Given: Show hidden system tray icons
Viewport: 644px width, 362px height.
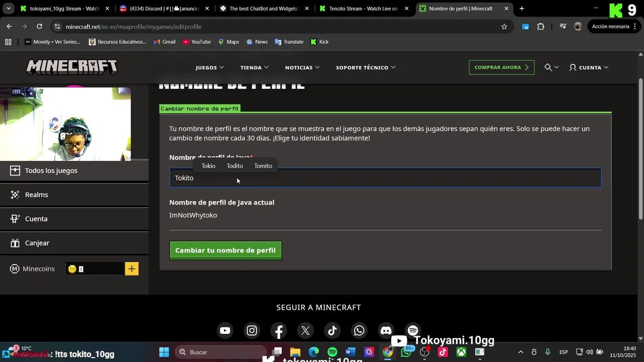Looking at the screenshot, I should click(x=521, y=352).
